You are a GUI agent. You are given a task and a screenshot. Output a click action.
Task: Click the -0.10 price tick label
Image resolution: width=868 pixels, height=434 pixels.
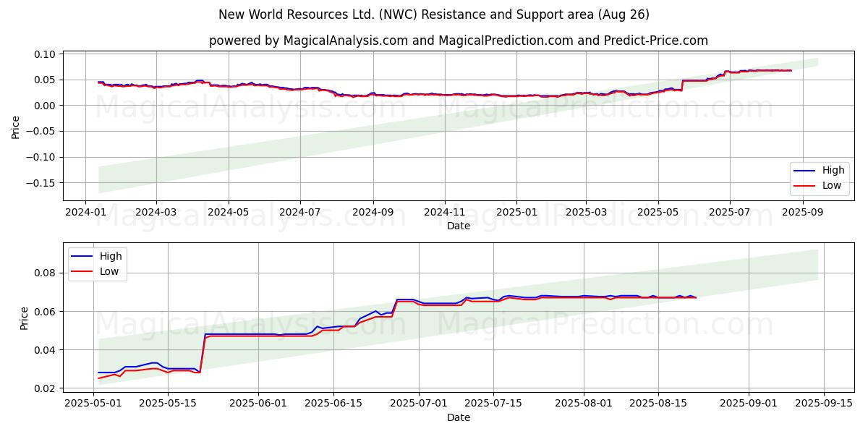pyautogui.click(x=42, y=157)
